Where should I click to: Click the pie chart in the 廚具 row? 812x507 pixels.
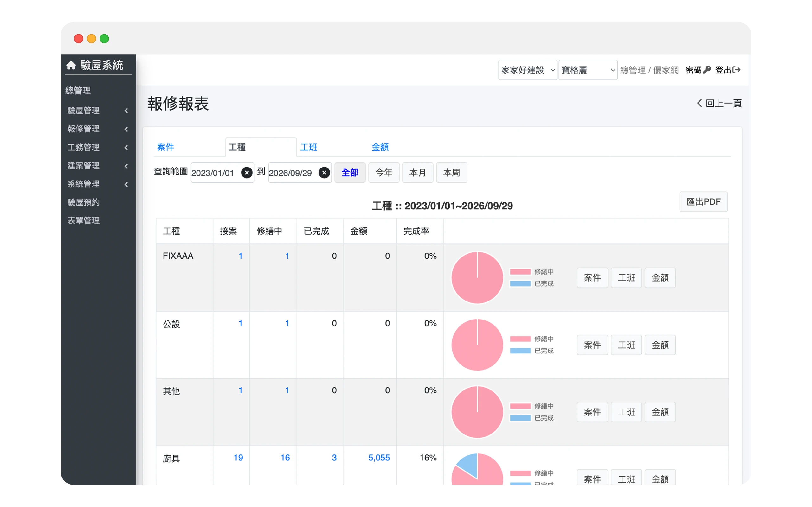coord(477,469)
